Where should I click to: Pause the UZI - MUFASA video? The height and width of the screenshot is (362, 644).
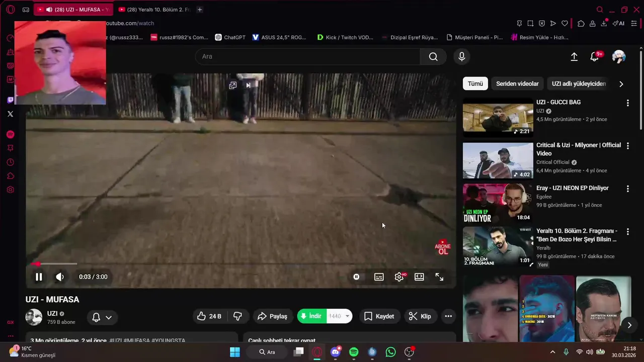tap(39, 277)
